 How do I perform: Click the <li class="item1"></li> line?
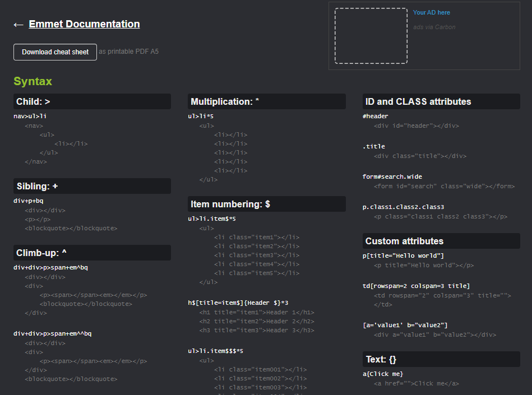coord(257,238)
